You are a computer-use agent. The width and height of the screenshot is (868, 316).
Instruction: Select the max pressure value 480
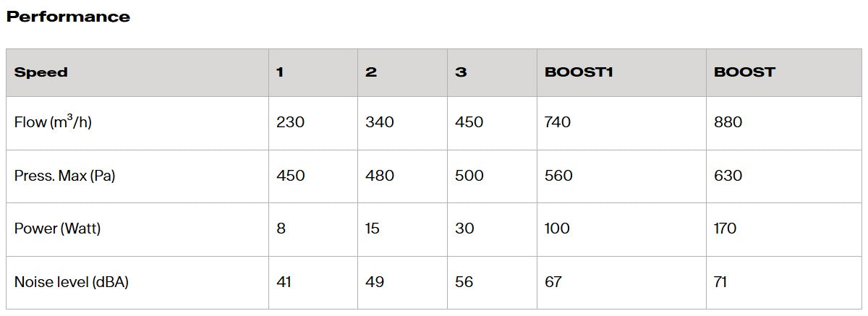point(380,176)
